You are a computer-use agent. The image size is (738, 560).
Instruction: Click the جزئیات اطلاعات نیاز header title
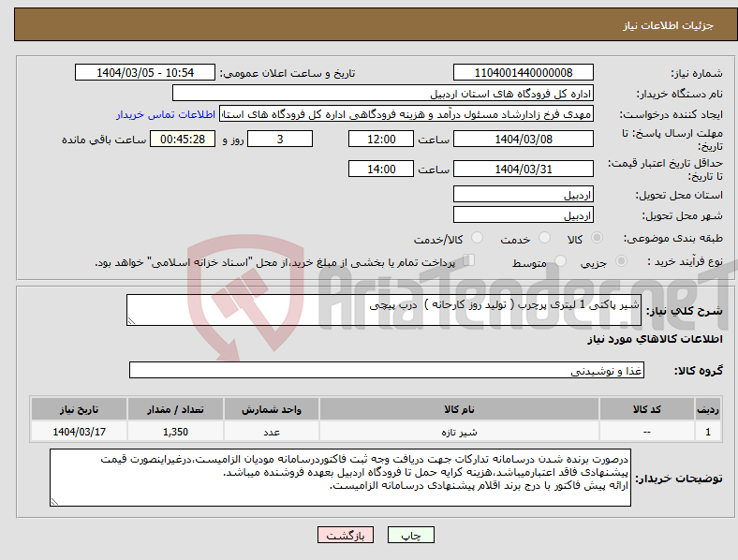coord(669,25)
